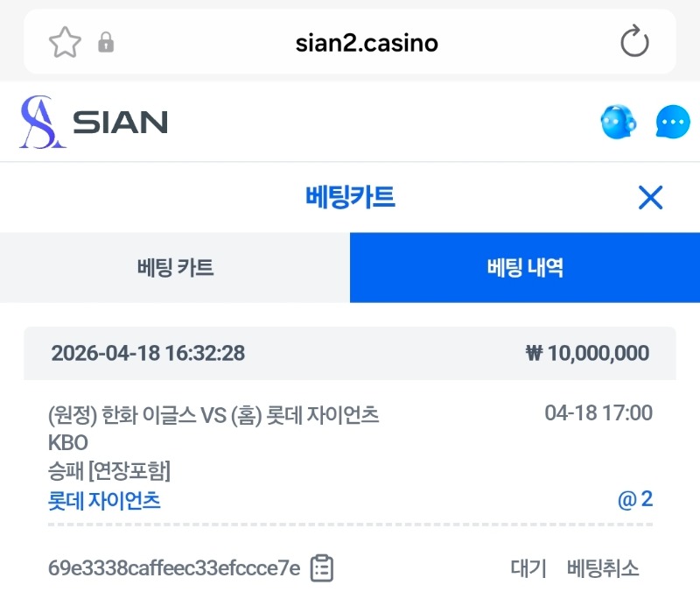The image size is (700, 606).
Task: Bookmark the page with the star icon
Action: click(66, 42)
